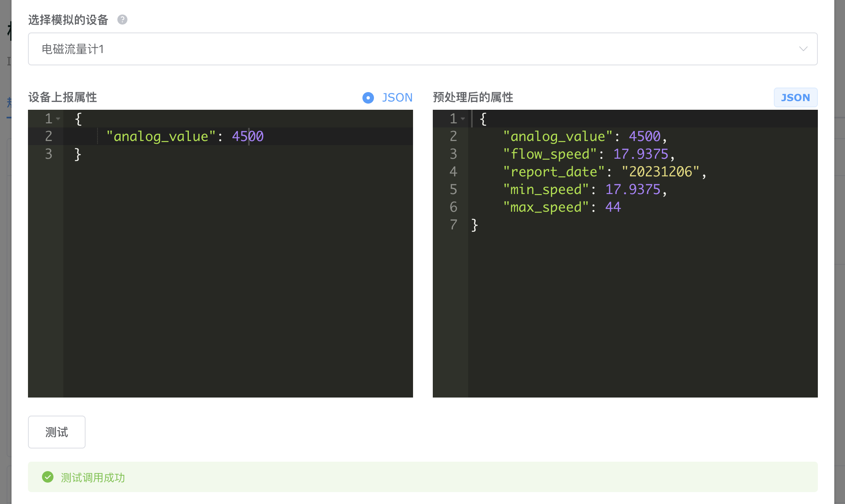Viewport: 845px width, 504px height.
Task: Click closing brace on line 3 left editor
Action: click(78, 154)
